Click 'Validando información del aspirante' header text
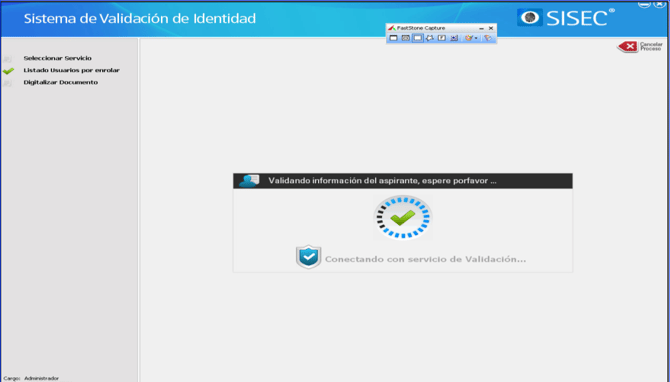The width and height of the screenshot is (670, 382). (382, 181)
